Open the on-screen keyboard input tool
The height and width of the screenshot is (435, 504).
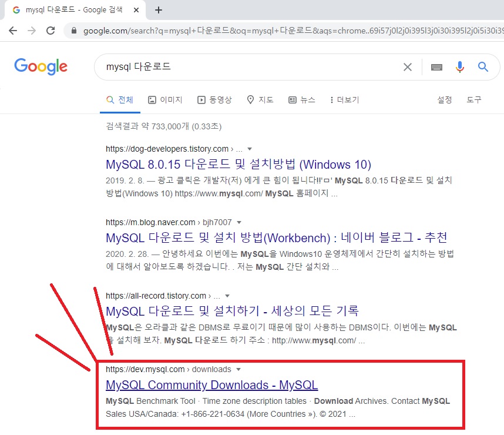tap(436, 67)
